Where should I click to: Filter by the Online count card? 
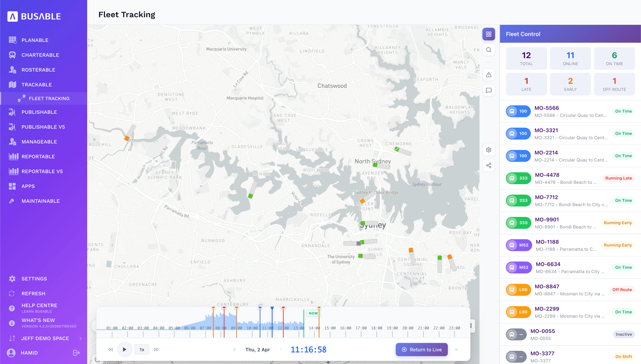click(x=570, y=58)
